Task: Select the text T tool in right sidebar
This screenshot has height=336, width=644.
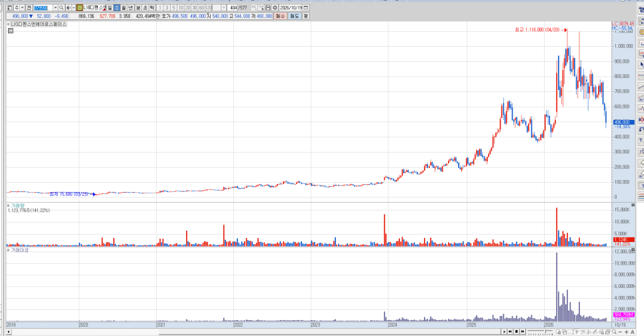Action: tap(641, 141)
